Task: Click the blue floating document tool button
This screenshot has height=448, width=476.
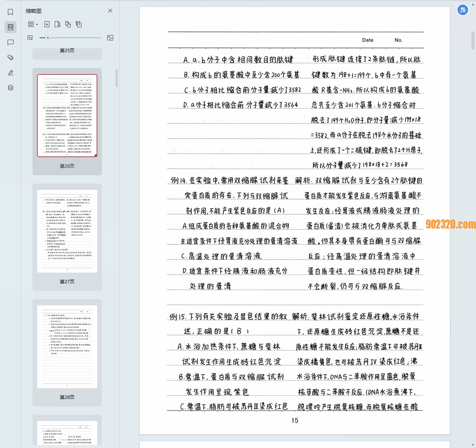Action: click(x=463, y=10)
